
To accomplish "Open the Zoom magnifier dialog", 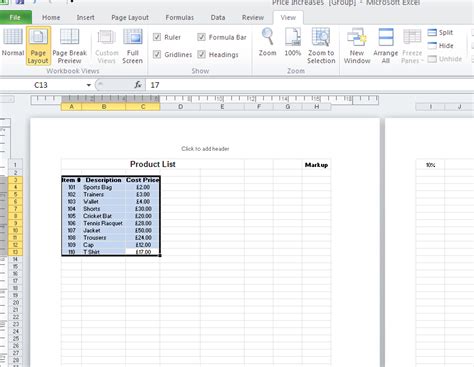I will pyautogui.click(x=267, y=42).
